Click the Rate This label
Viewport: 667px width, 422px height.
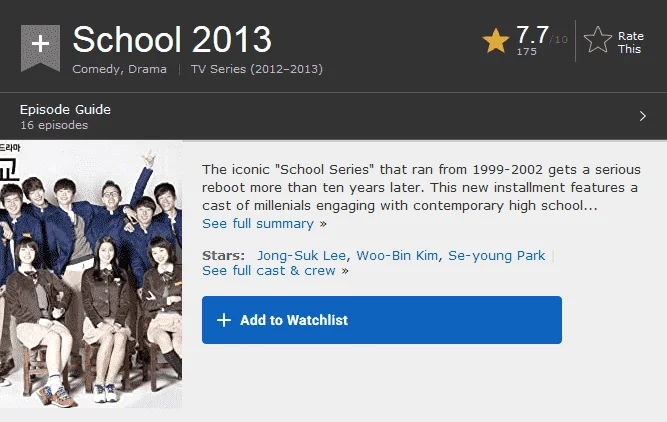(630, 43)
